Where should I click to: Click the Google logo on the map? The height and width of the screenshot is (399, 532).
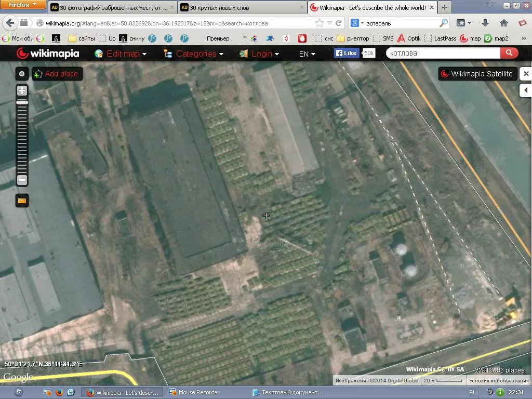pyautogui.click(x=18, y=377)
